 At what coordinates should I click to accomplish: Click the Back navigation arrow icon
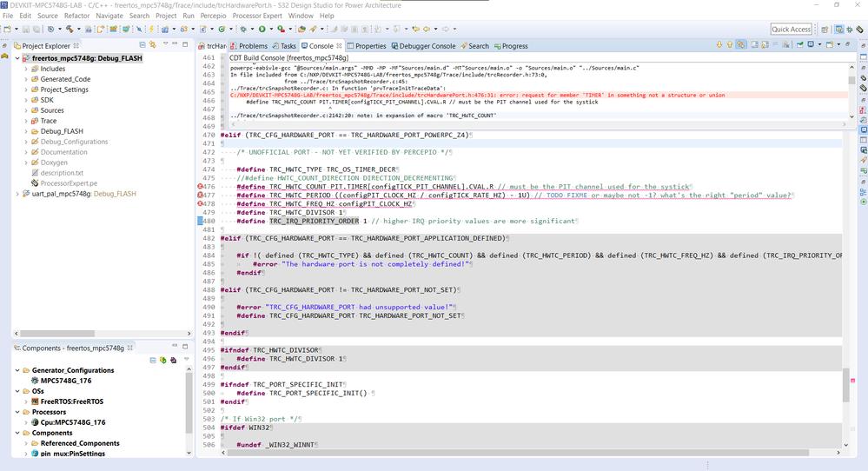[427, 29]
